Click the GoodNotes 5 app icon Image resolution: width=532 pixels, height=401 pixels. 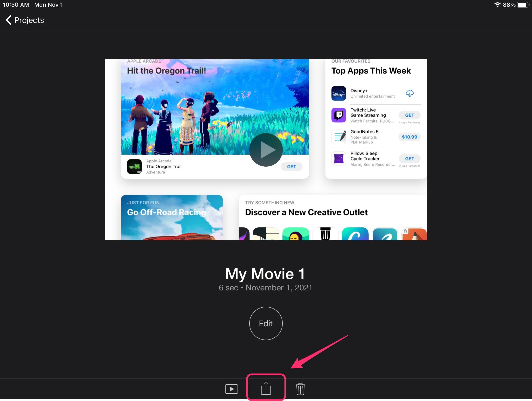pos(339,137)
